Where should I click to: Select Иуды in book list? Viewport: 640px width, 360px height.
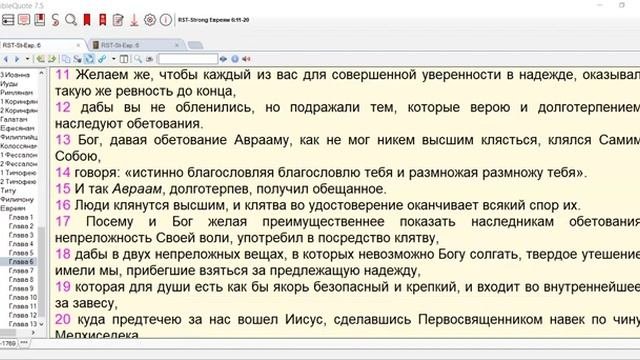[9, 84]
